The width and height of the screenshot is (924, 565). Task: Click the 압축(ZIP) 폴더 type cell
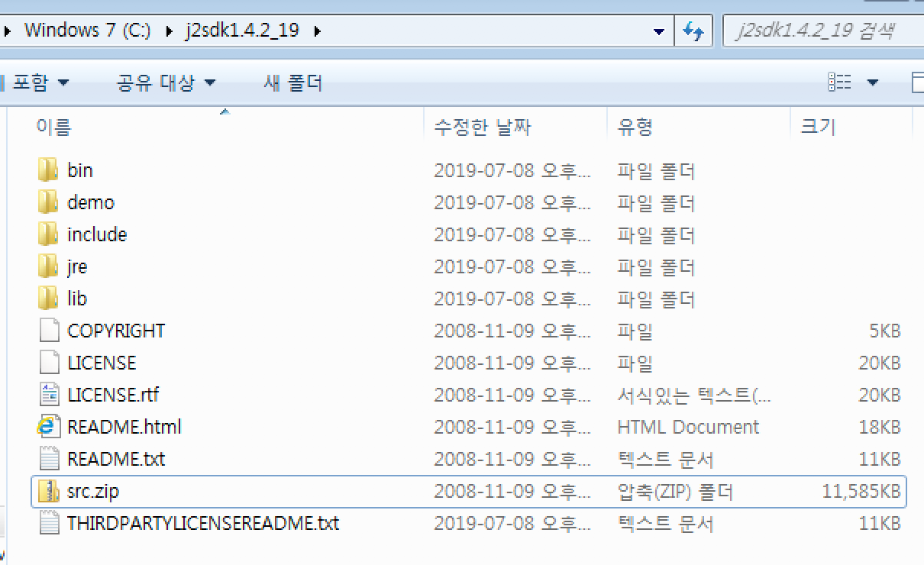tap(675, 491)
